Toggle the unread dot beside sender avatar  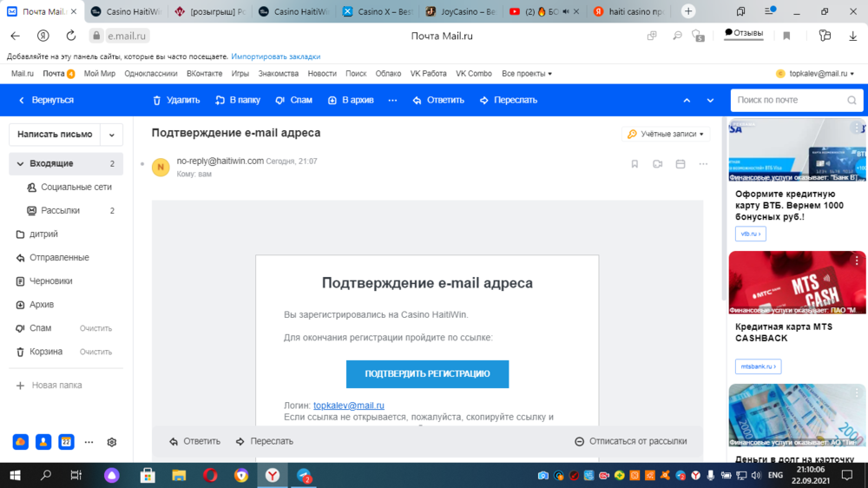[x=142, y=164]
